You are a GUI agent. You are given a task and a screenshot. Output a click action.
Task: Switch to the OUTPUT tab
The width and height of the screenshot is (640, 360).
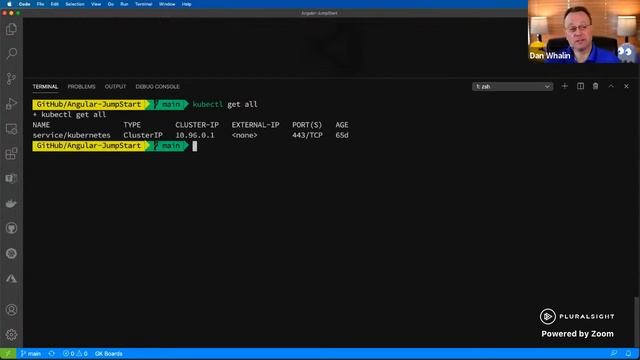point(116,87)
